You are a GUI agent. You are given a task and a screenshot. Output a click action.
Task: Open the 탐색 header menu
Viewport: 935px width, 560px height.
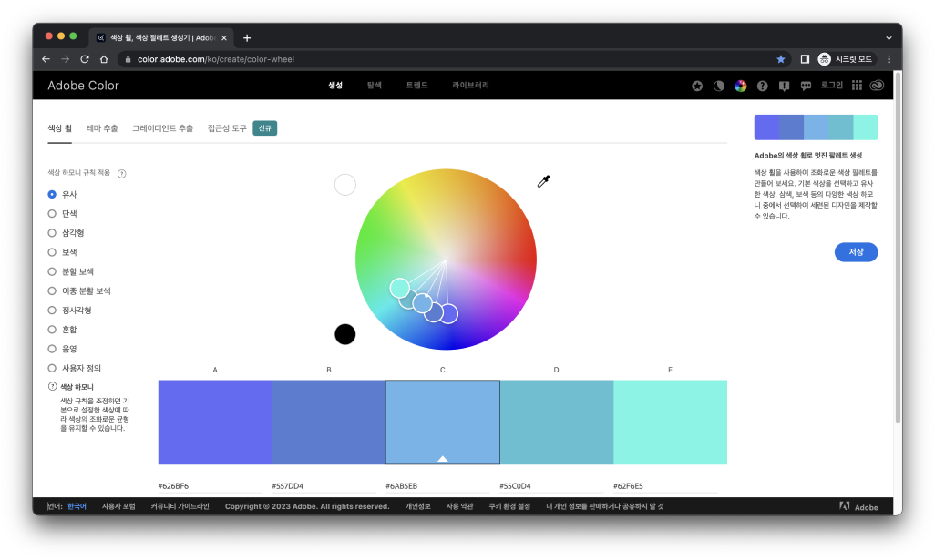(x=374, y=86)
